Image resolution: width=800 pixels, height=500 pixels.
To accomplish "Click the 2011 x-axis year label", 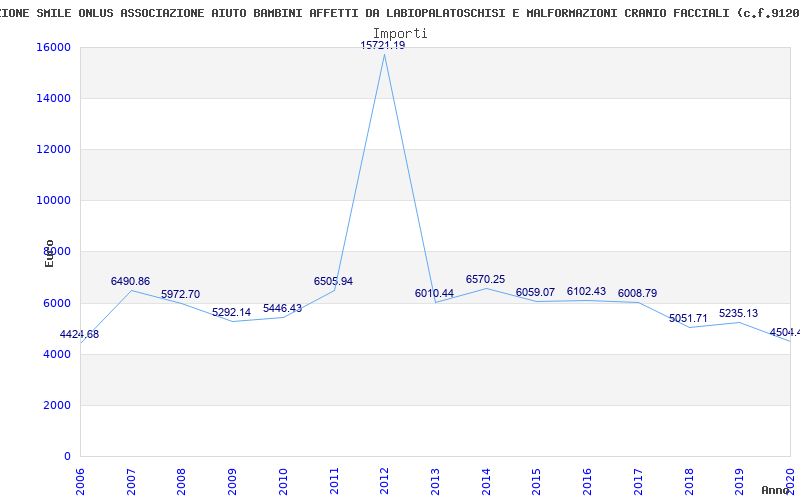I will (334, 481).
